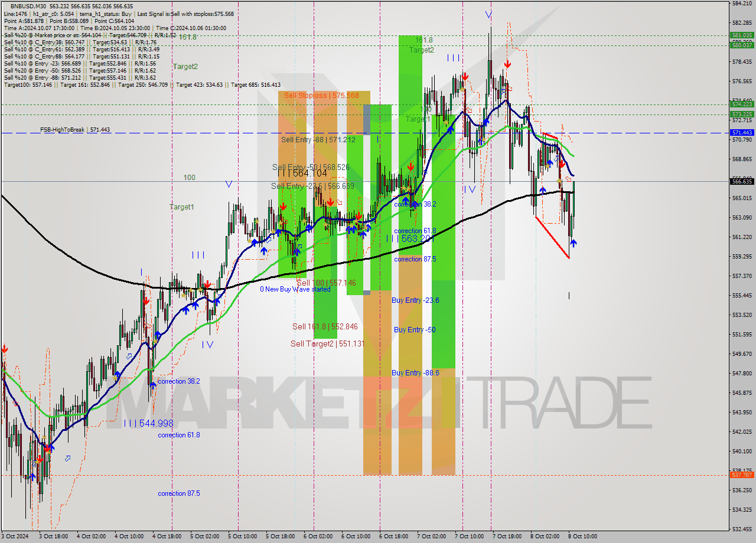Image resolution: width=756 pixels, height=543 pixels.
Task: Click the green '100' Fibonacci level label
Action: 189,177
